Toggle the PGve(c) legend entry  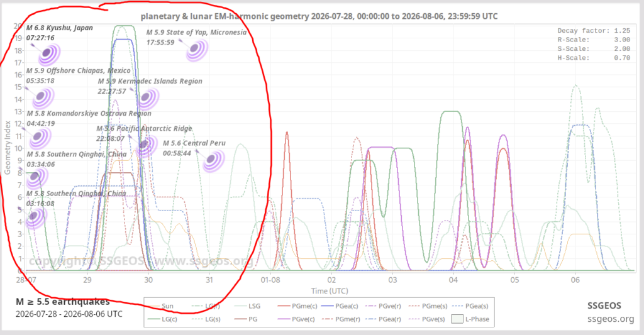coord(297,319)
